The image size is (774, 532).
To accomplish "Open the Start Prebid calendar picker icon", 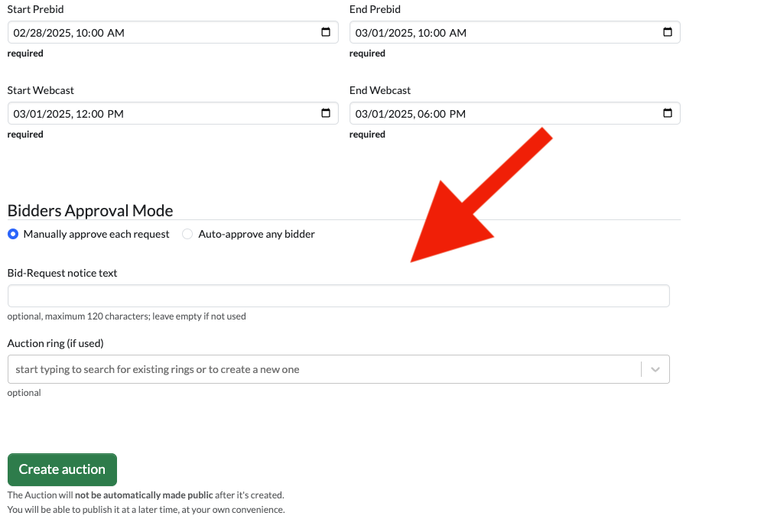I will point(325,32).
